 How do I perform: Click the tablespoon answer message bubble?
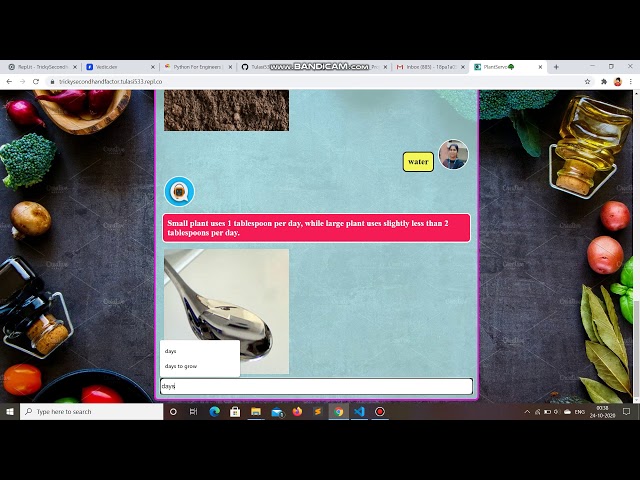(x=316, y=228)
